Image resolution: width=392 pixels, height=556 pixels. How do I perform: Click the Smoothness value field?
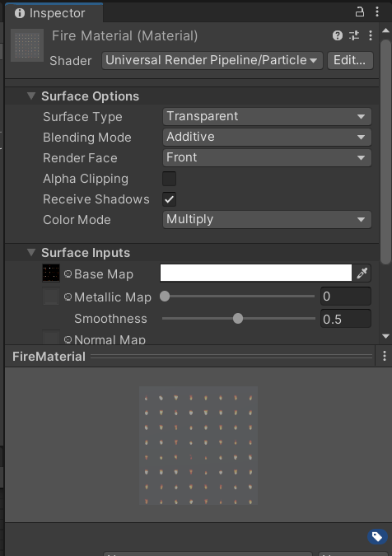click(x=346, y=319)
